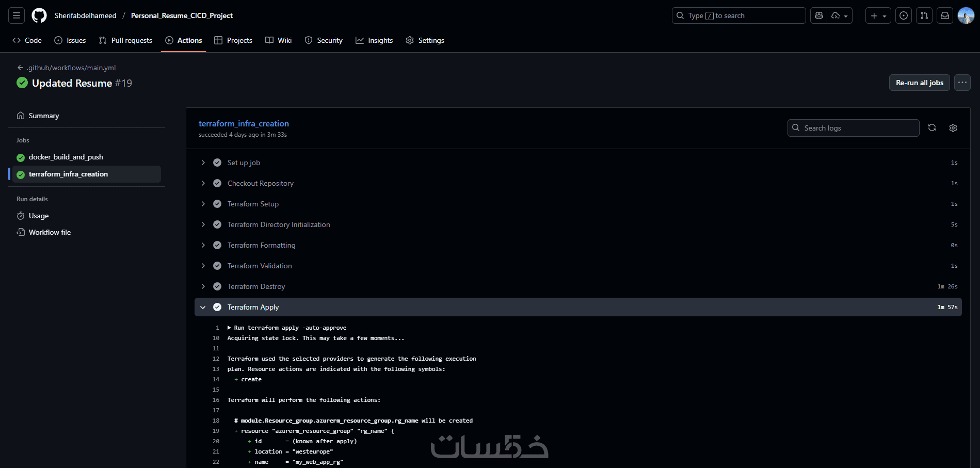Open the Issues inbox circle icon in header
The width and height of the screenshot is (980, 468).
click(904, 15)
